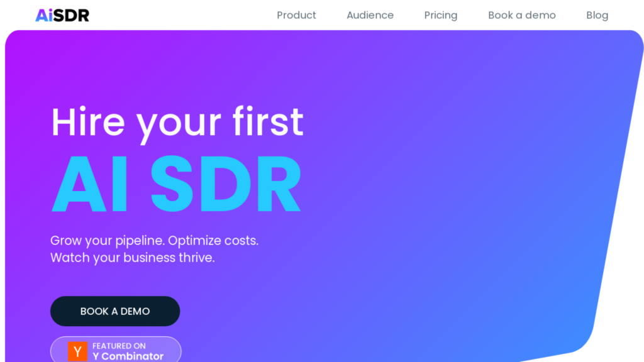
Task: Click the orange Y Combinator icon
Action: pos(77,351)
